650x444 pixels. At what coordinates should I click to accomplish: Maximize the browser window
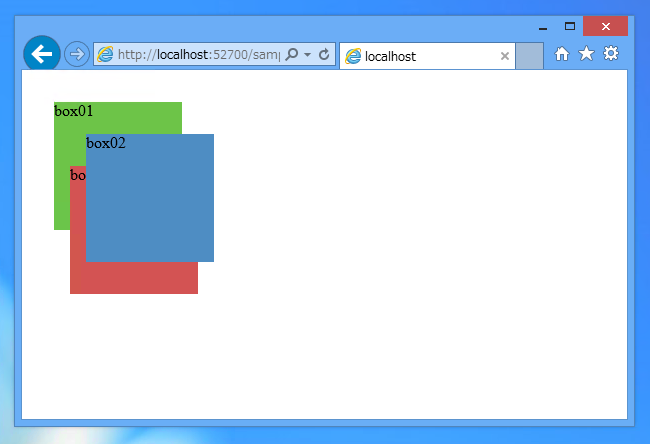[x=570, y=27]
